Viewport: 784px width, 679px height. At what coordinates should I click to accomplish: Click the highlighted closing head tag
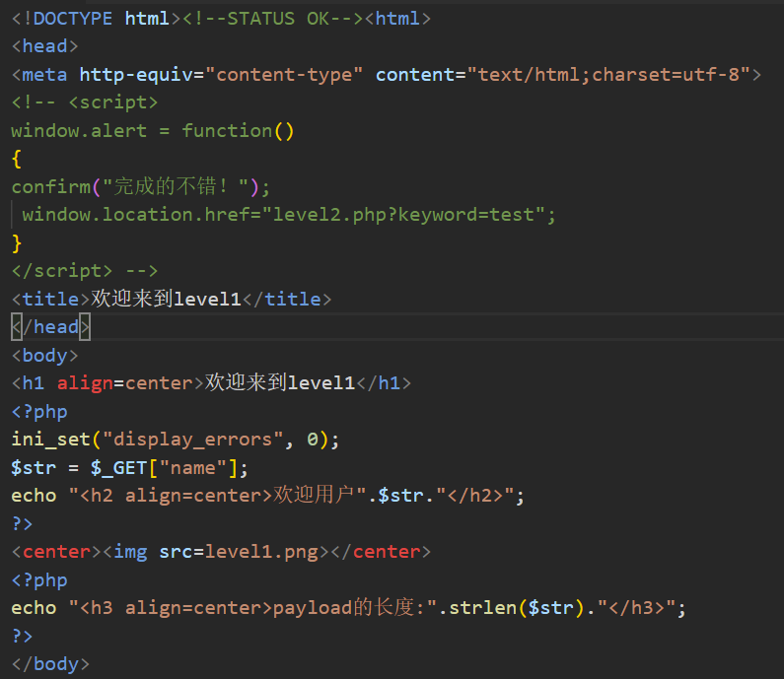[x=50, y=327]
